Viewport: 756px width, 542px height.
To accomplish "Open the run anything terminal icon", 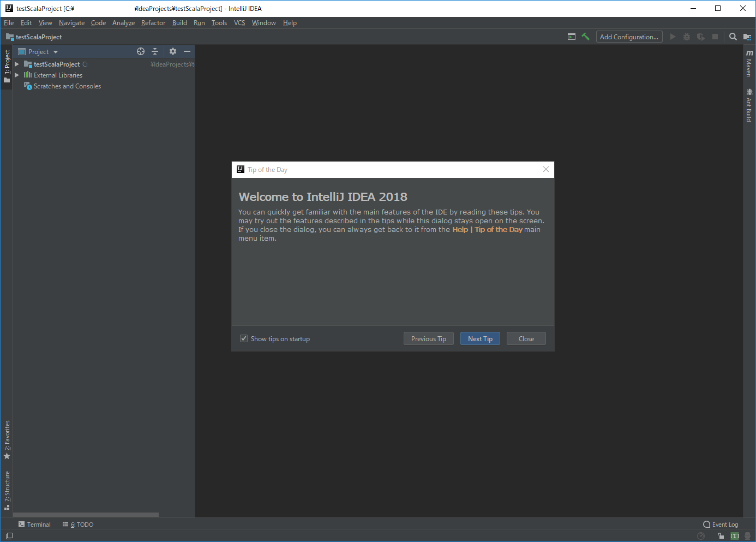I will pos(572,37).
